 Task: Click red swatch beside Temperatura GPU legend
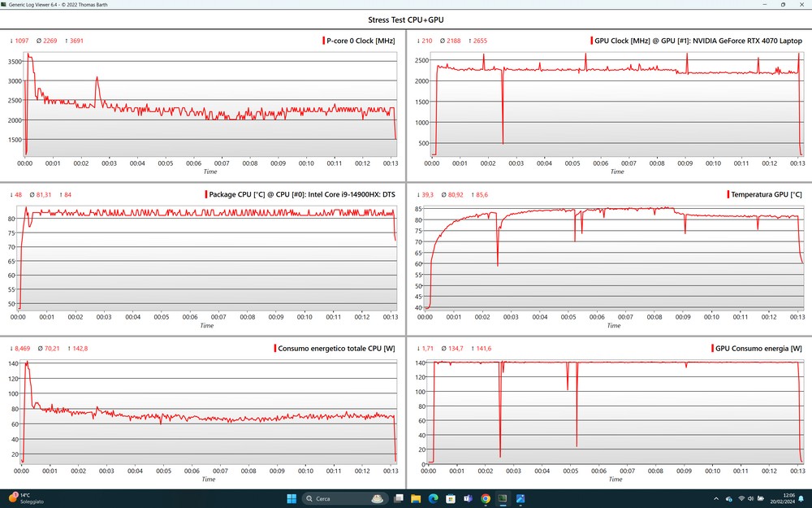pyautogui.click(x=728, y=194)
